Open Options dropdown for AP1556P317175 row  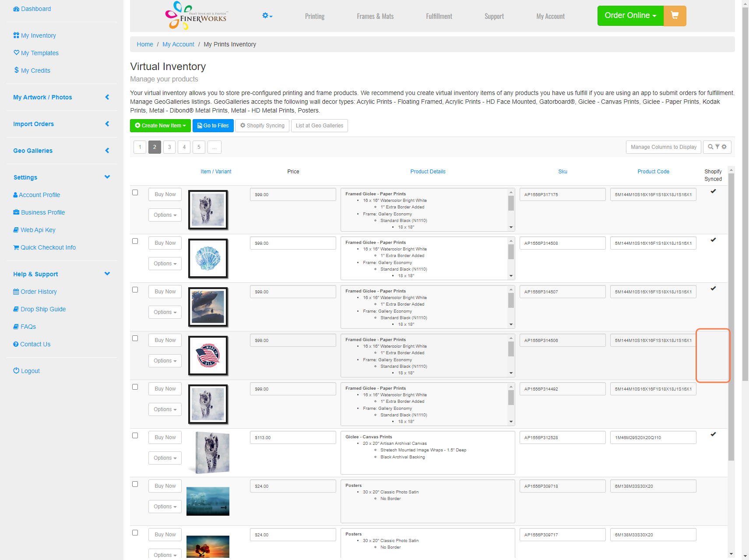tap(165, 215)
